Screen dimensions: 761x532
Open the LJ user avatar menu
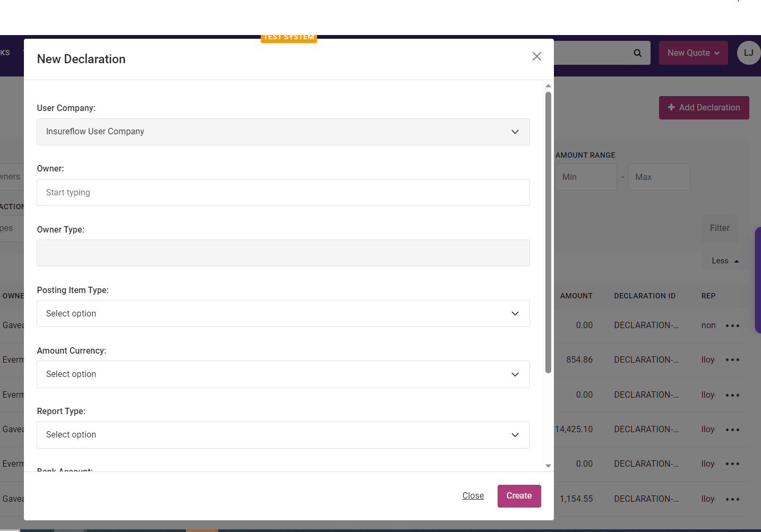tap(748, 53)
